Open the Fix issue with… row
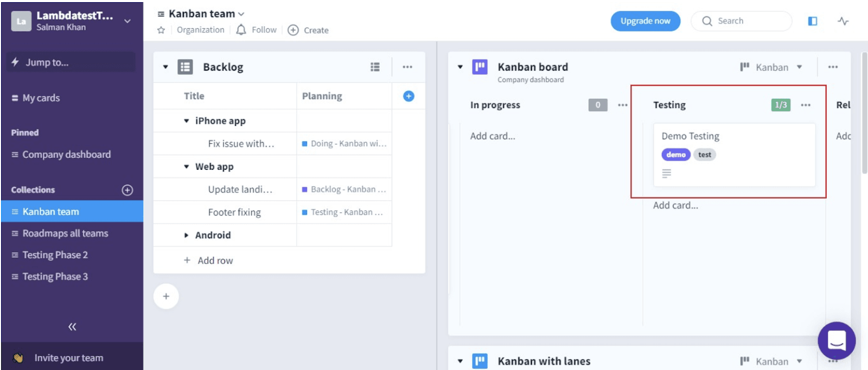 [241, 144]
